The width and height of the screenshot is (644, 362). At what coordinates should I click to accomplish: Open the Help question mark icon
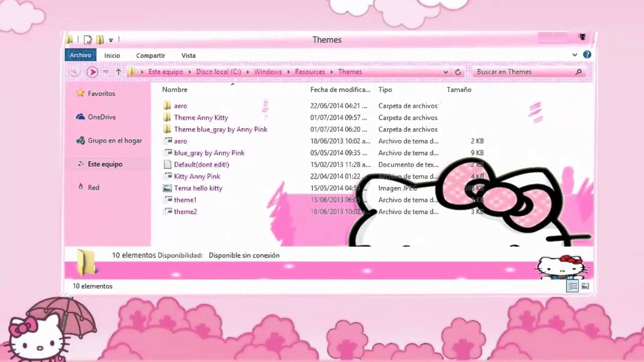pos(587,55)
